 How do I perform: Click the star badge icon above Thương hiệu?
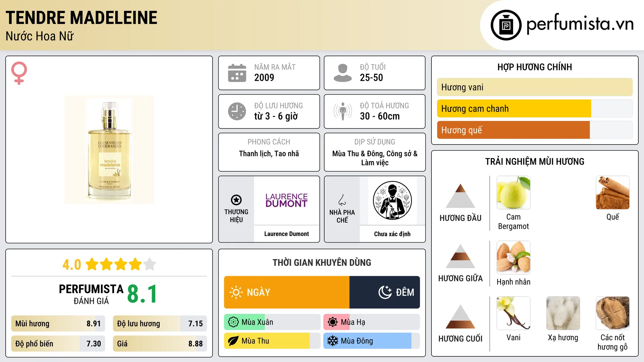coord(236,200)
